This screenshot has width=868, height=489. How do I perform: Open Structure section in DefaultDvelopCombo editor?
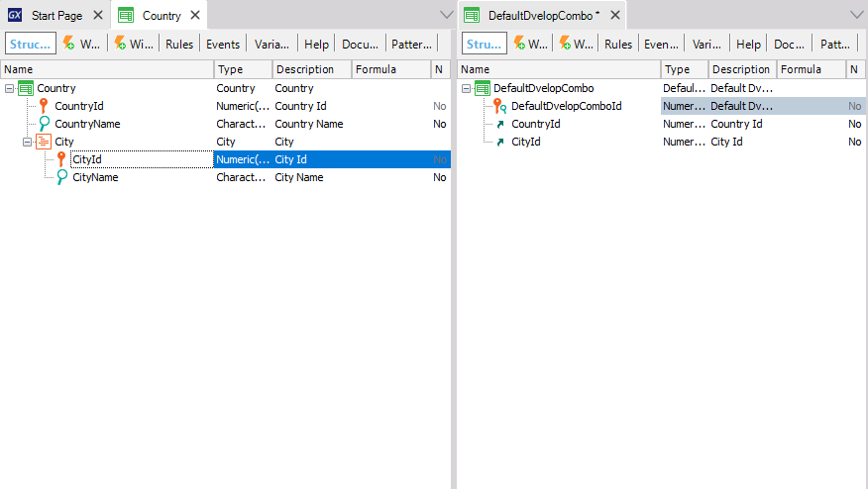(x=485, y=44)
